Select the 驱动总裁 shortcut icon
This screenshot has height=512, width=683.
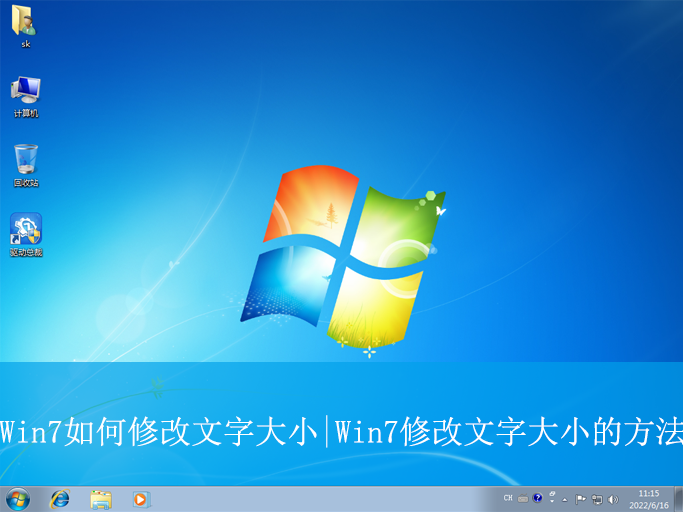tap(25, 230)
